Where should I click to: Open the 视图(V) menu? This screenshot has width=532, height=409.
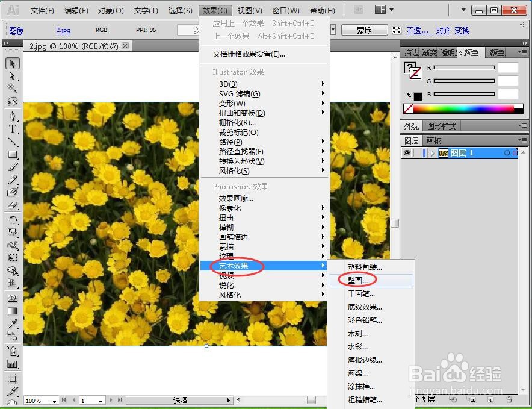click(249, 10)
